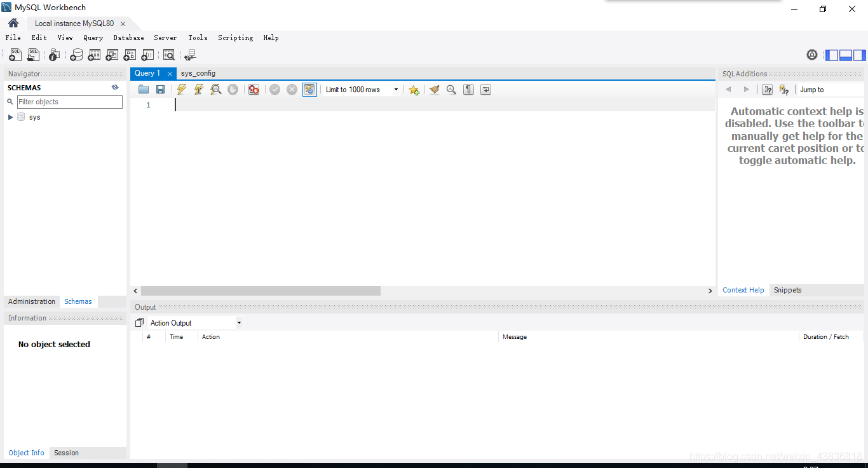This screenshot has height=468, width=868.
Task: Open the Jump to dropdown
Action: point(831,90)
